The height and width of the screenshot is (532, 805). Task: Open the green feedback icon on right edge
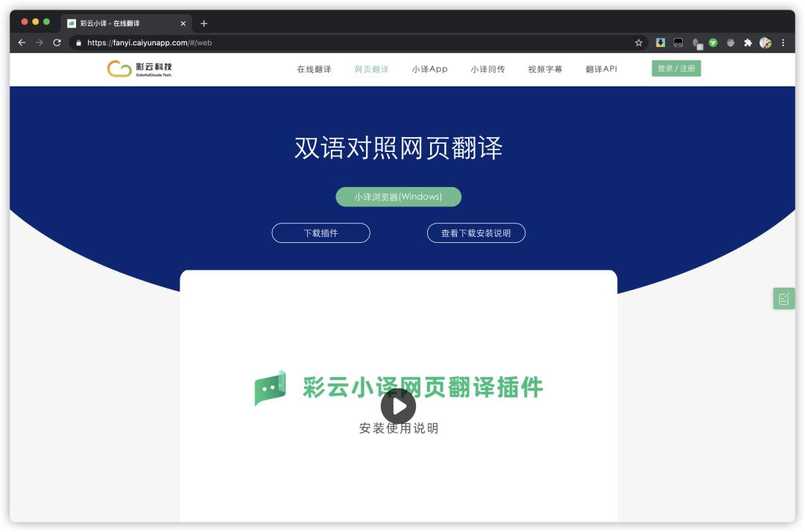tap(784, 297)
